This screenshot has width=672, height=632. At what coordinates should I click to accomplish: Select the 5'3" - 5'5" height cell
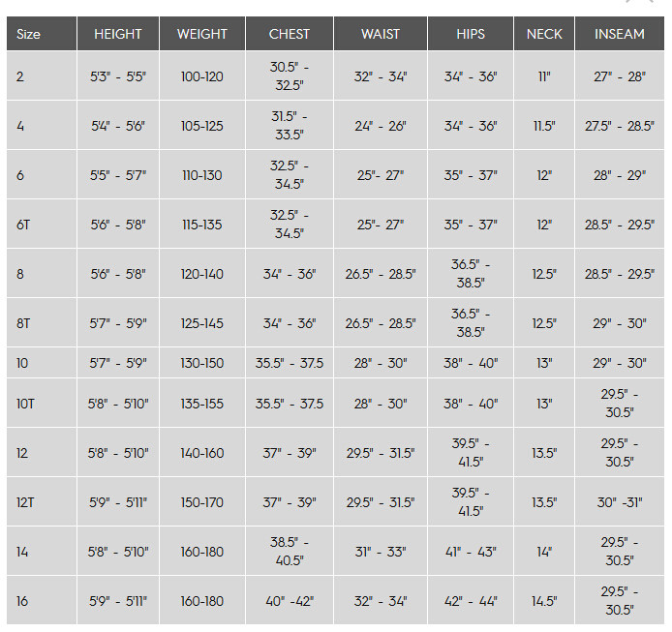tap(118, 76)
